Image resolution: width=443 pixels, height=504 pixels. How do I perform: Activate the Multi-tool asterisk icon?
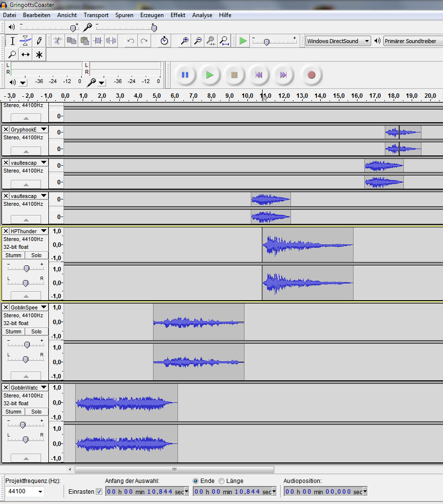[x=39, y=55]
